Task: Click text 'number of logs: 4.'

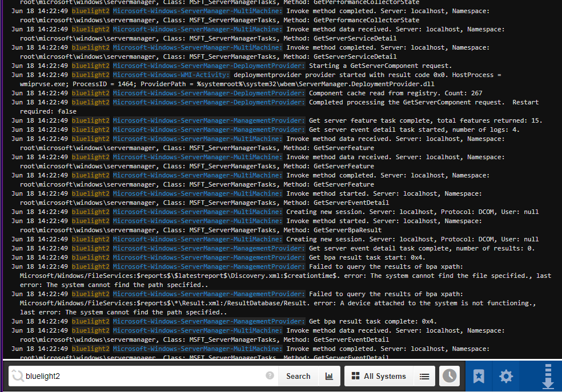Action: 485,130
